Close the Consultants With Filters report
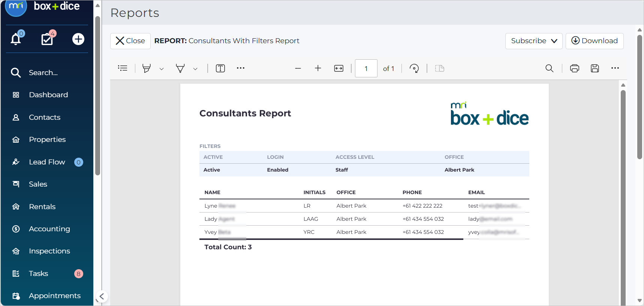The height and width of the screenshot is (306, 644). [130, 41]
